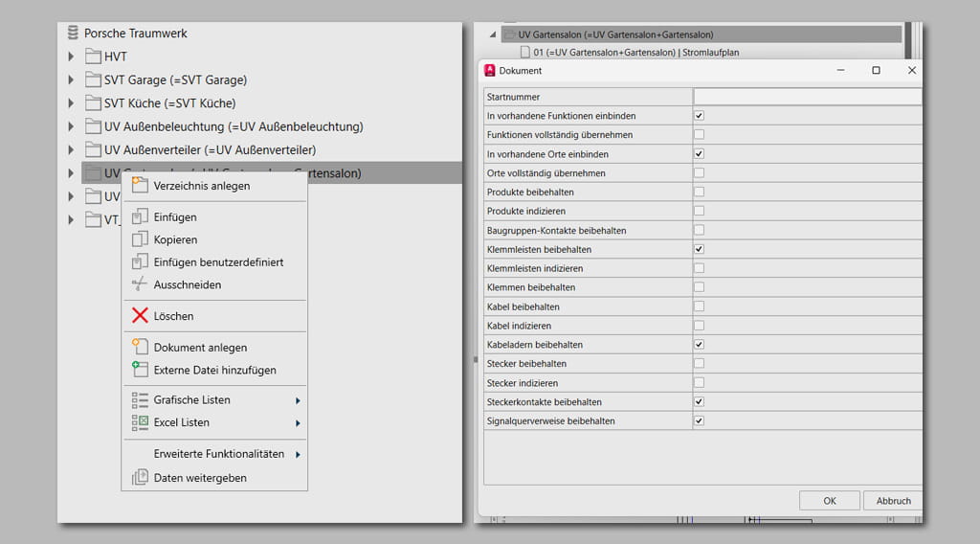Expand the SVT Küche tree node
This screenshot has height=544, width=980.
pos(71,103)
